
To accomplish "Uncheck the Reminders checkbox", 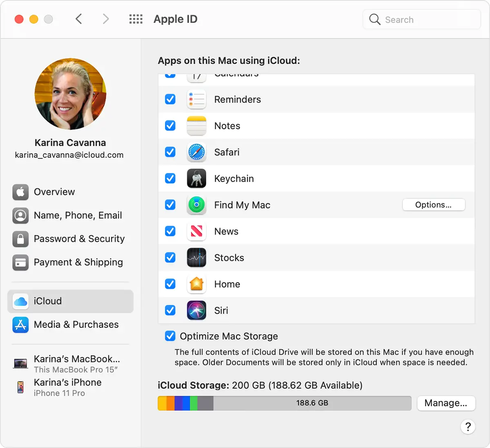I will 170,99.
